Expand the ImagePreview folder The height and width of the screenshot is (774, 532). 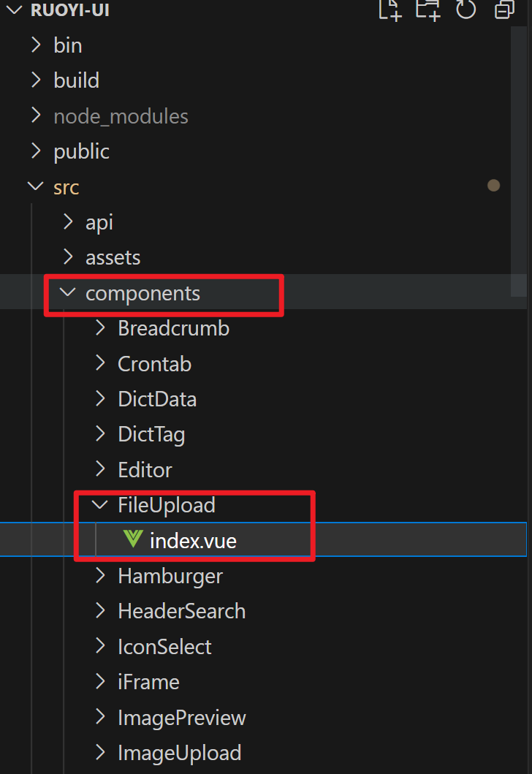point(181,718)
